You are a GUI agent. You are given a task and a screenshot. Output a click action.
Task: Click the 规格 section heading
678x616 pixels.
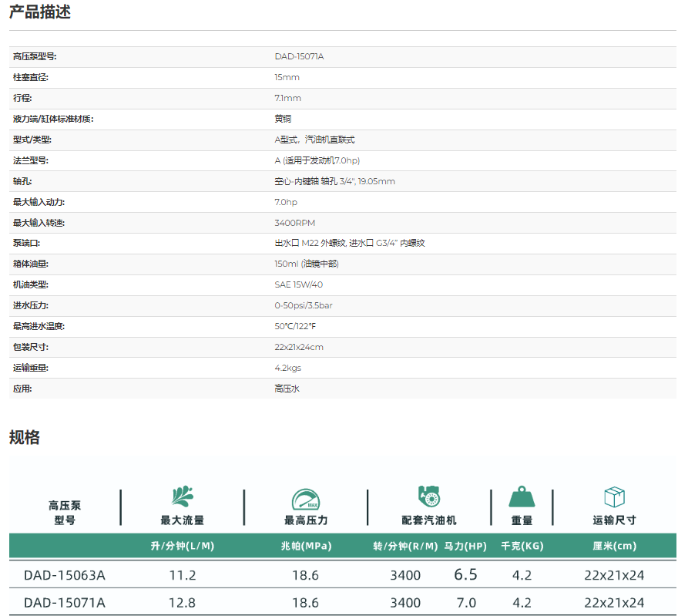click(x=25, y=438)
